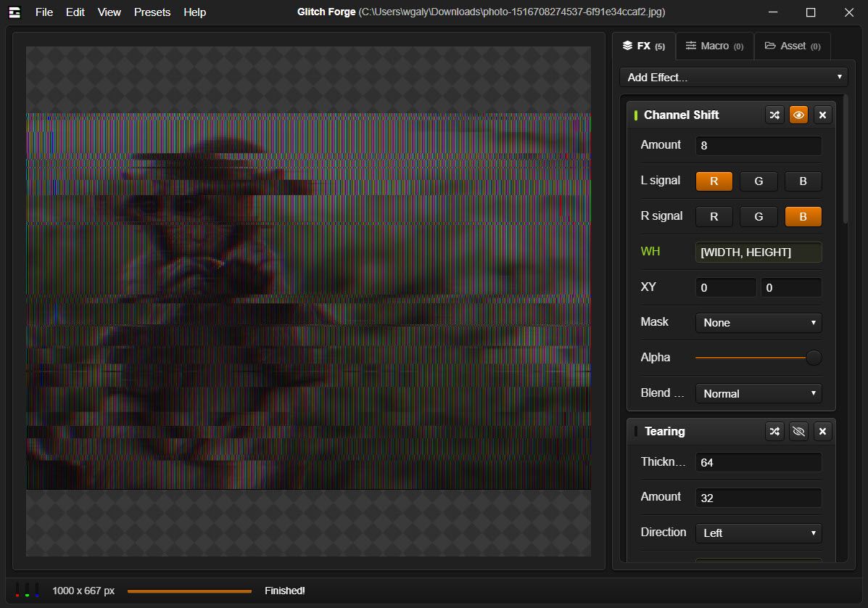Randomize the Channel Shift effect parameters
Viewport: 868px width, 608px height.
click(774, 115)
